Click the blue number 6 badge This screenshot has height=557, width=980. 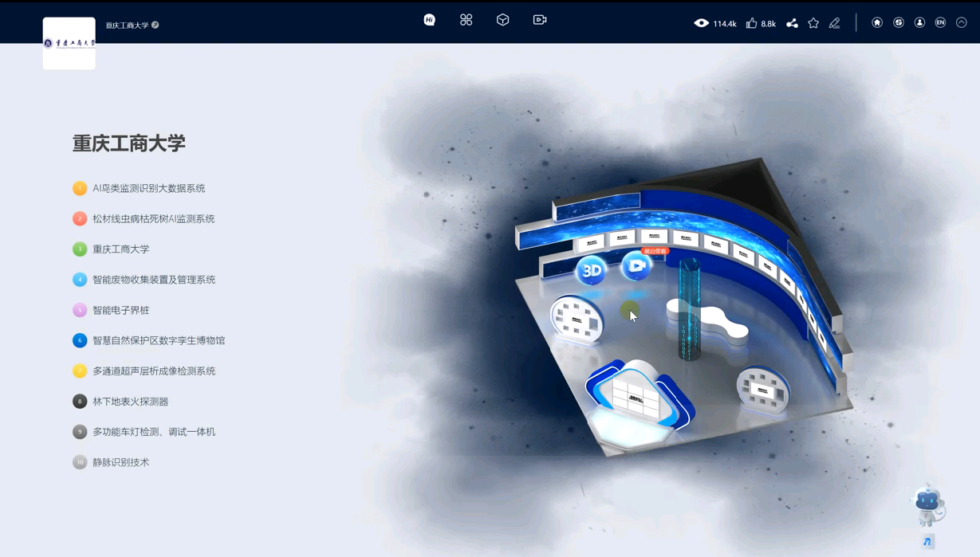pyautogui.click(x=80, y=340)
